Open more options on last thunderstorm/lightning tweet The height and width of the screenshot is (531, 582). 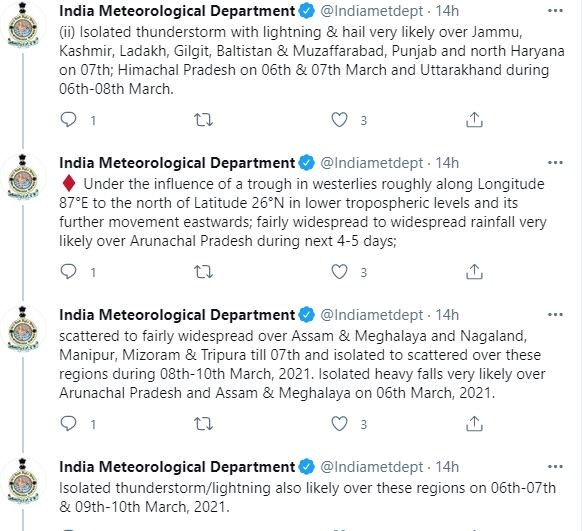click(555, 466)
